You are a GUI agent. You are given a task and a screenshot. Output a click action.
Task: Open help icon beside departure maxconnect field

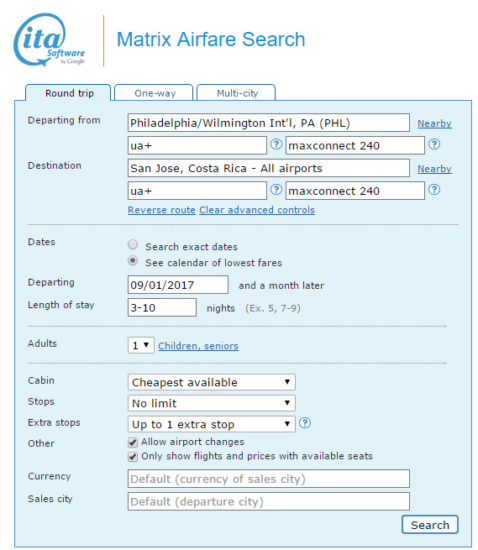click(x=434, y=144)
